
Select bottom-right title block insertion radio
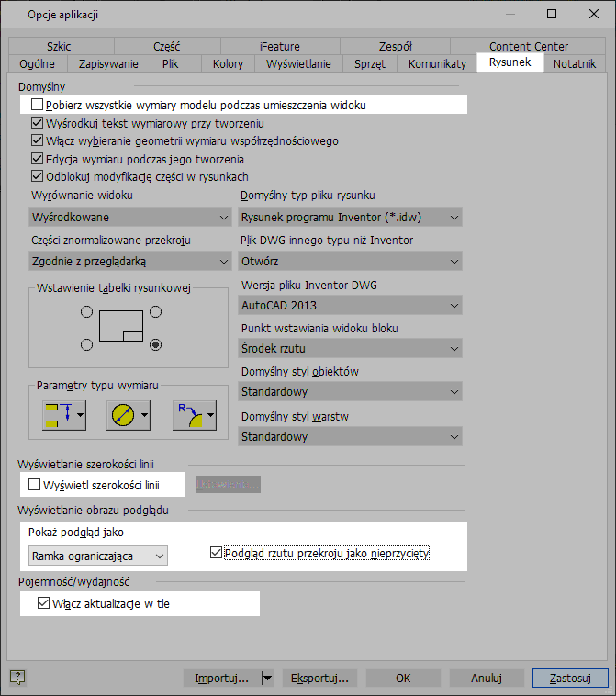tap(155, 345)
